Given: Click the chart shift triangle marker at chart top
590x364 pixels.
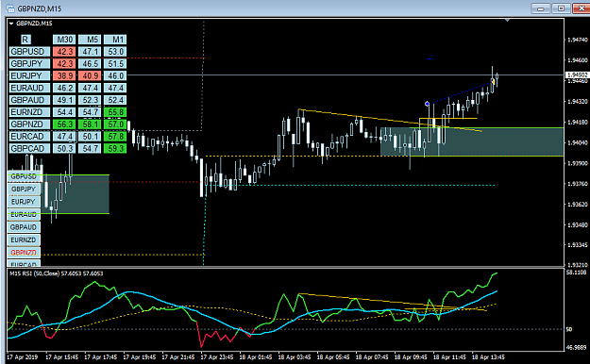Looking at the screenshot, I should (x=507, y=20).
